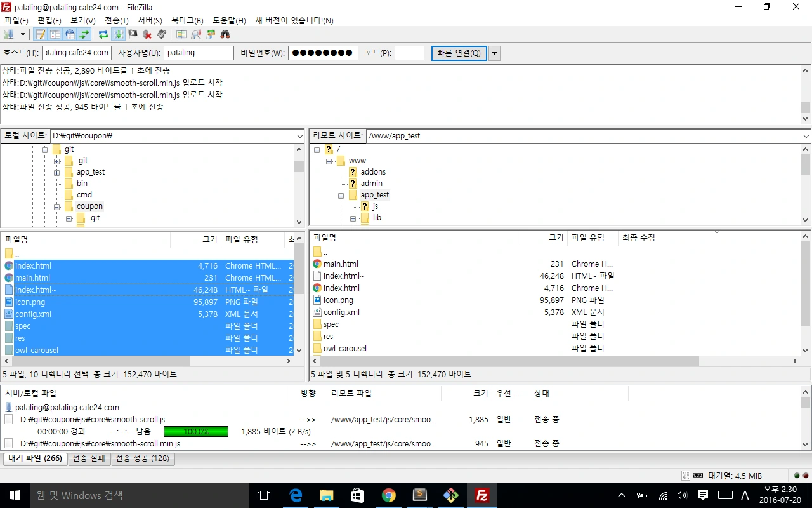
Task: Click the 빠른 연결(Q) button
Action: pyautogui.click(x=459, y=53)
